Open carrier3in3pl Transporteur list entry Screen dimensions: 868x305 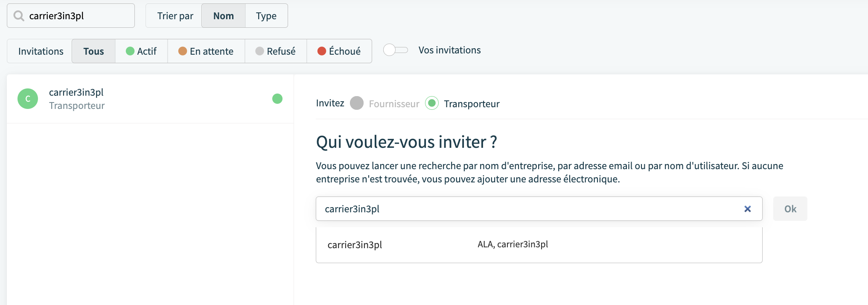tap(150, 99)
